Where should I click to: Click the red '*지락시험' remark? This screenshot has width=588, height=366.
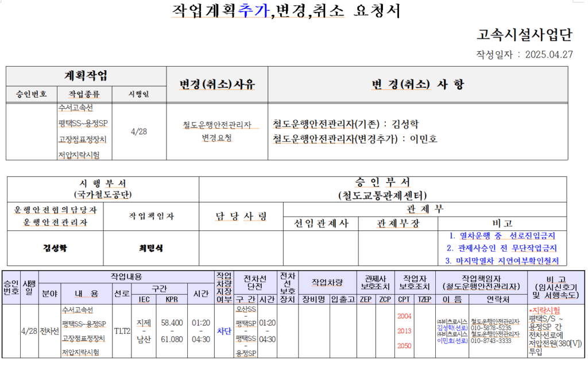[544, 310]
